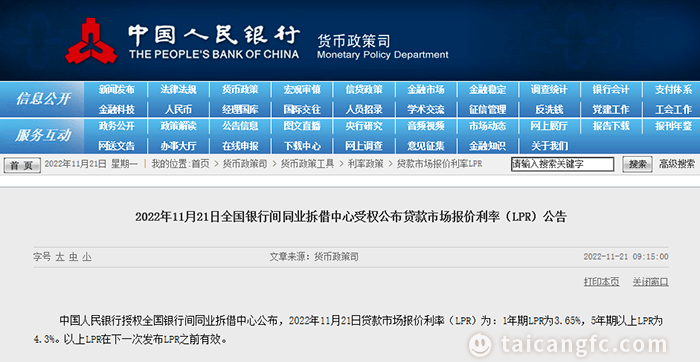Go to 政策解读

point(179,126)
